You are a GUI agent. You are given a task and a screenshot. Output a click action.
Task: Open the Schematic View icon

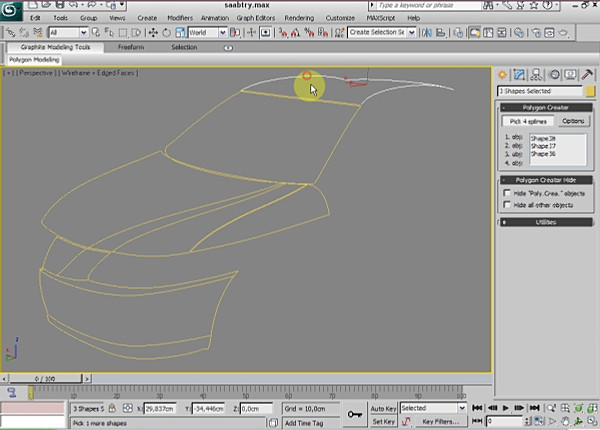coord(502,33)
